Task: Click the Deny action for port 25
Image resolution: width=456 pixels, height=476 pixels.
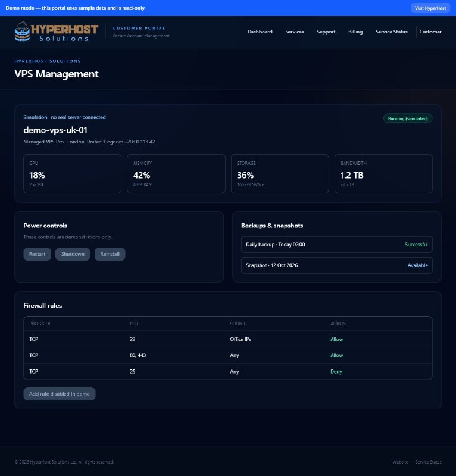Action: (x=336, y=371)
